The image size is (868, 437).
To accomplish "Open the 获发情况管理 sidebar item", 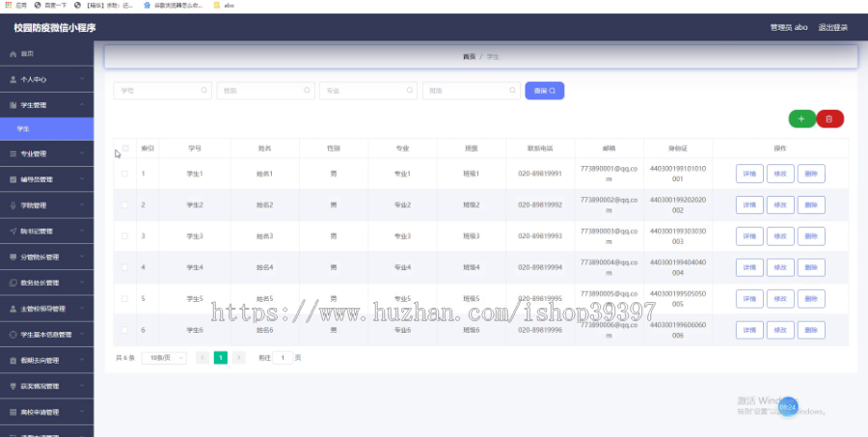I will pyautogui.click(x=46, y=386).
